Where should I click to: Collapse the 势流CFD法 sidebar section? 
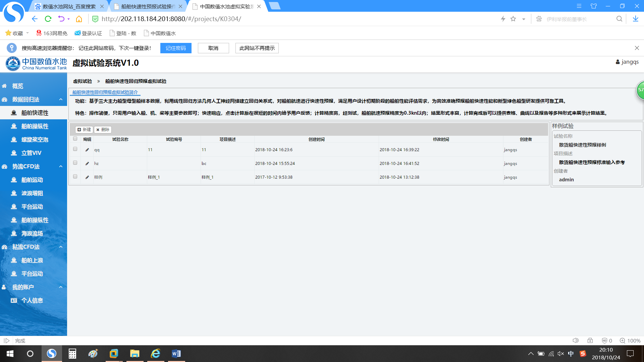point(61,167)
